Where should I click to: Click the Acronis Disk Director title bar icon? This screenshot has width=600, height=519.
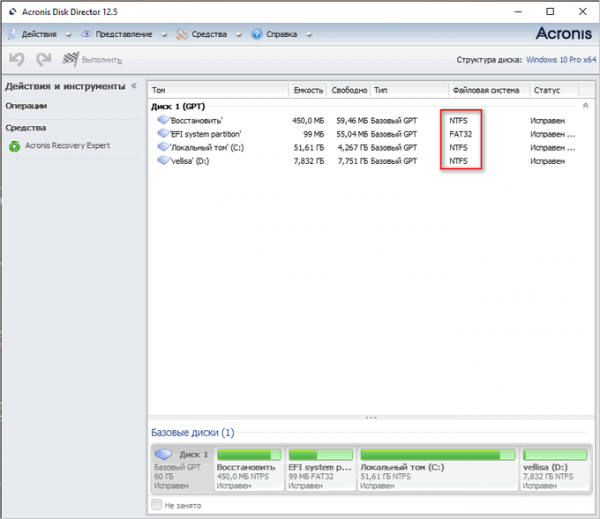(x=13, y=12)
